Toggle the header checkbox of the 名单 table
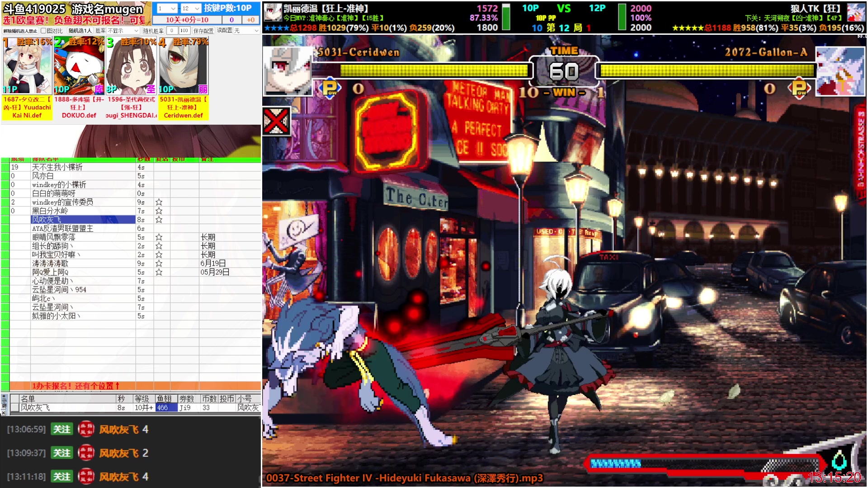The height and width of the screenshot is (488, 868). (14, 399)
